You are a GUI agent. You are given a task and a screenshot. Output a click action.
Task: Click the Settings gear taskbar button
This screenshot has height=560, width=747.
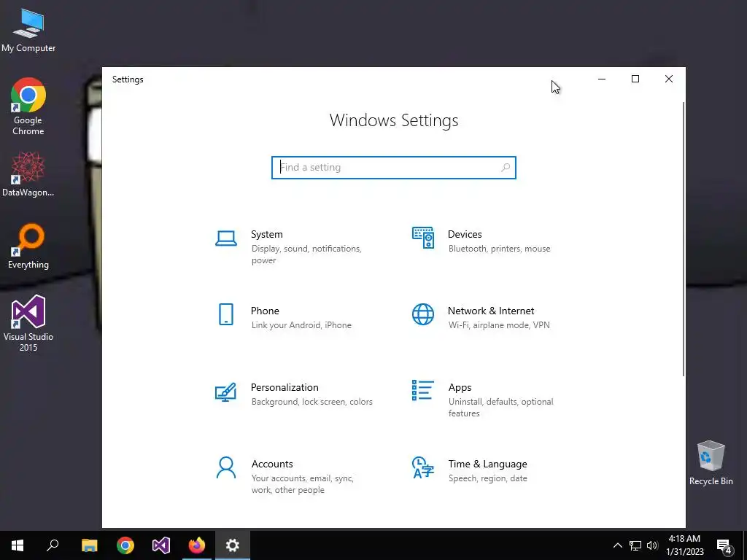[x=233, y=545]
